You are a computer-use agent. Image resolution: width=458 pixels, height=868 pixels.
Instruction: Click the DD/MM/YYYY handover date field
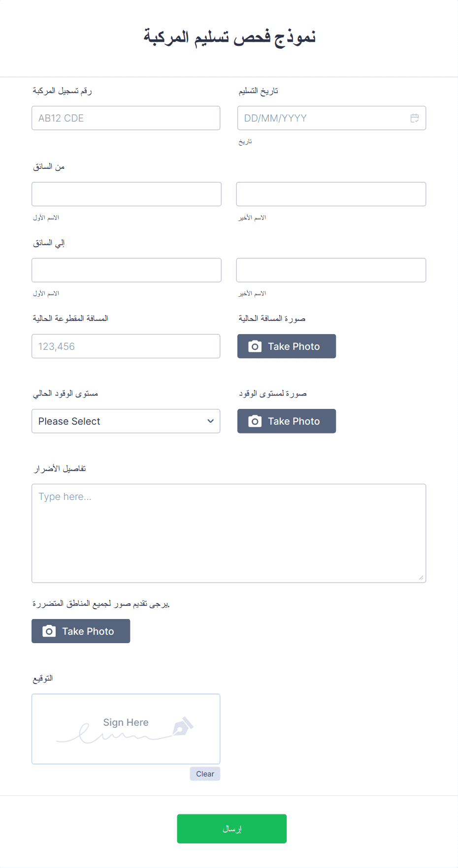[331, 118]
